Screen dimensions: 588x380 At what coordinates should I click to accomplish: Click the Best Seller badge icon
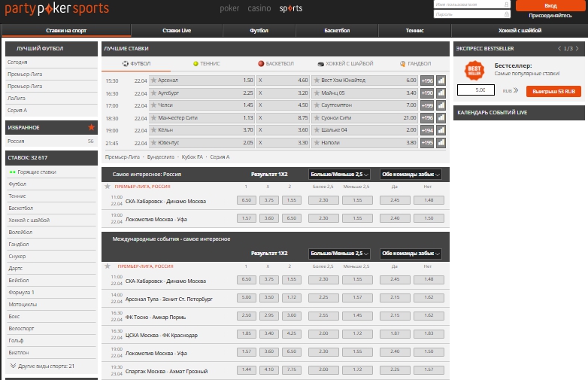(474, 71)
